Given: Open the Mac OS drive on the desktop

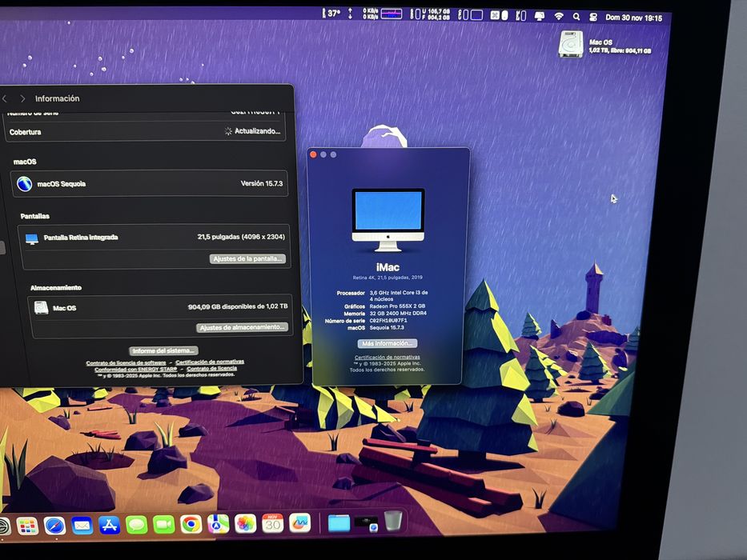Looking at the screenshot, I should pyautogui.click(x=571, y=44).
